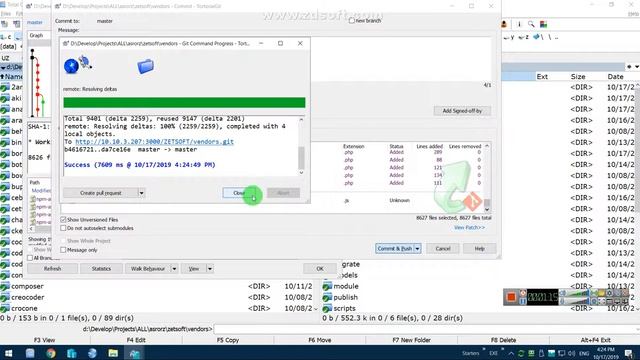Click the disabled Abort button
Viewport: 640px width, 360px height.
pyautogui.click(x=283, y=193)
